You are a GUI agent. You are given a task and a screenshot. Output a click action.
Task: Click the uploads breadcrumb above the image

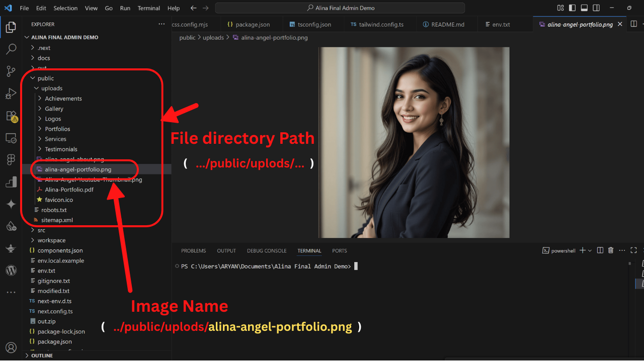(x=213, y=37)
